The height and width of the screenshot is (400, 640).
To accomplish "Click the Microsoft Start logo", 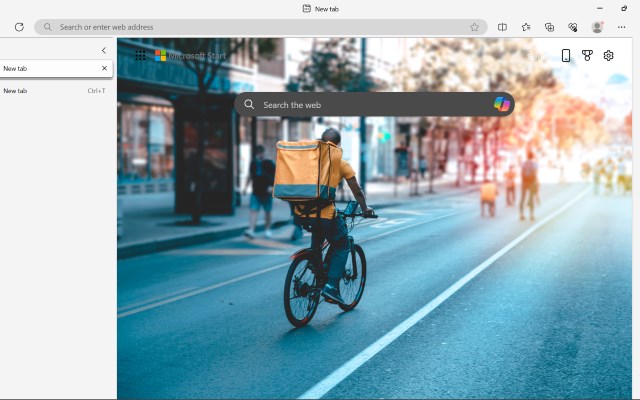I will coord(191,56).
